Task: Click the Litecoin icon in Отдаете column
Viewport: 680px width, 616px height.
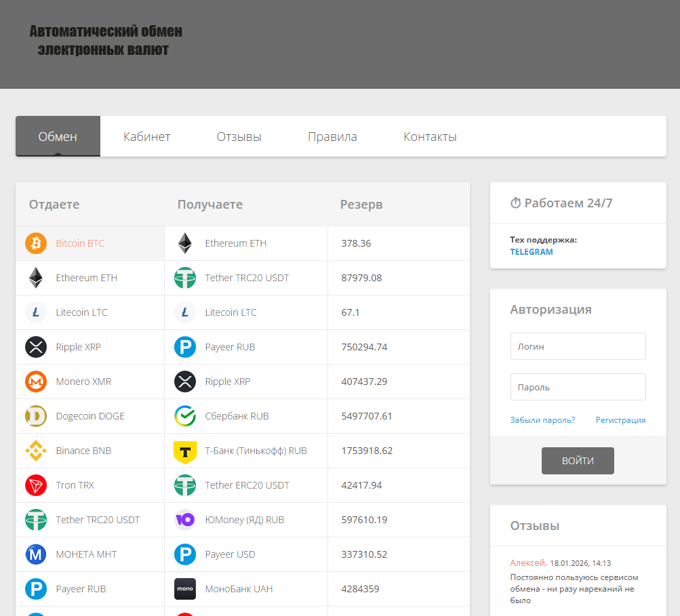Action: 36,312
